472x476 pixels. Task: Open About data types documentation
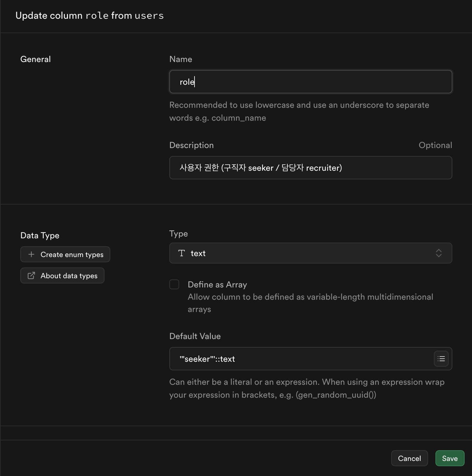[x=62, y=275]
